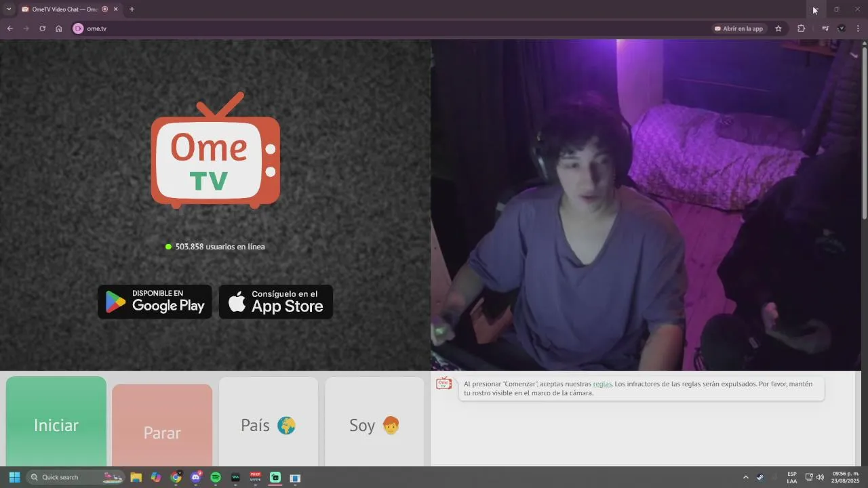Close the OmeTV Video Chat tab

click(x=115, y=9)
